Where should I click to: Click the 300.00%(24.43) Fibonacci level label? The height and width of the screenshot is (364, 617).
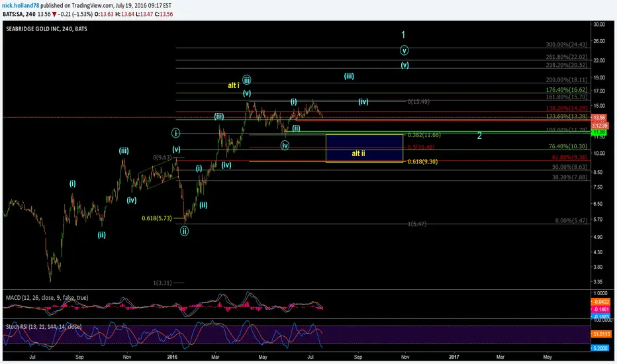tap(566, 45)
